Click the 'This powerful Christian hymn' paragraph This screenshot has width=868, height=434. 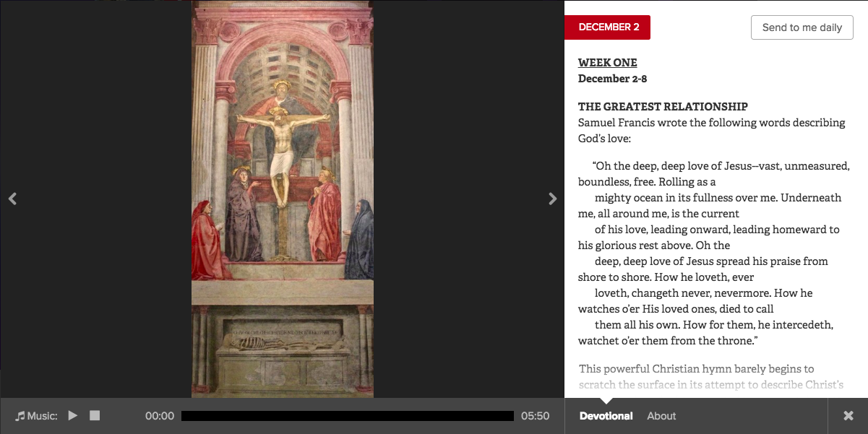point(711,377)
